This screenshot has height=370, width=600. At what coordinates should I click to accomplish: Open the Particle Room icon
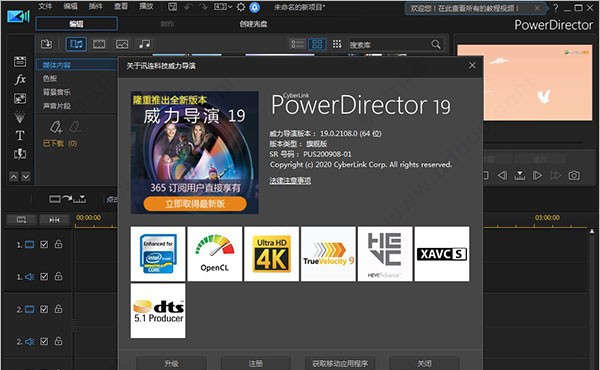(20, 117)
